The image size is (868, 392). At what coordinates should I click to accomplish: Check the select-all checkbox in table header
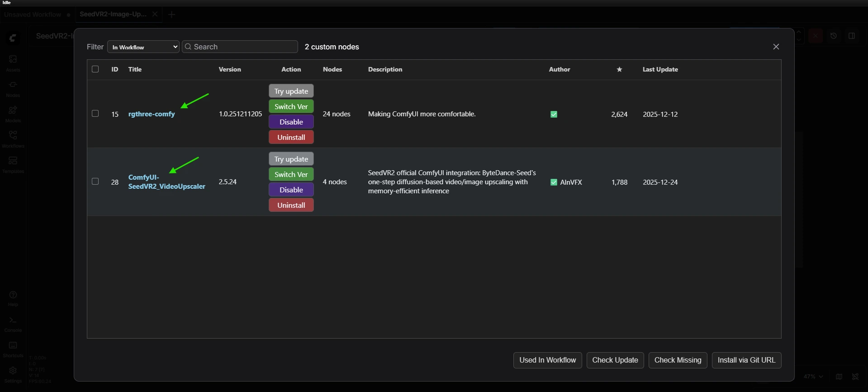pyautogui.click(x=95, y=69)
